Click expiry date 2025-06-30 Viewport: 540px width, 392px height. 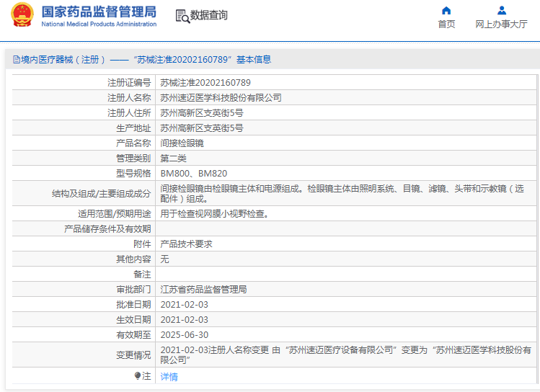pos(185,335)
